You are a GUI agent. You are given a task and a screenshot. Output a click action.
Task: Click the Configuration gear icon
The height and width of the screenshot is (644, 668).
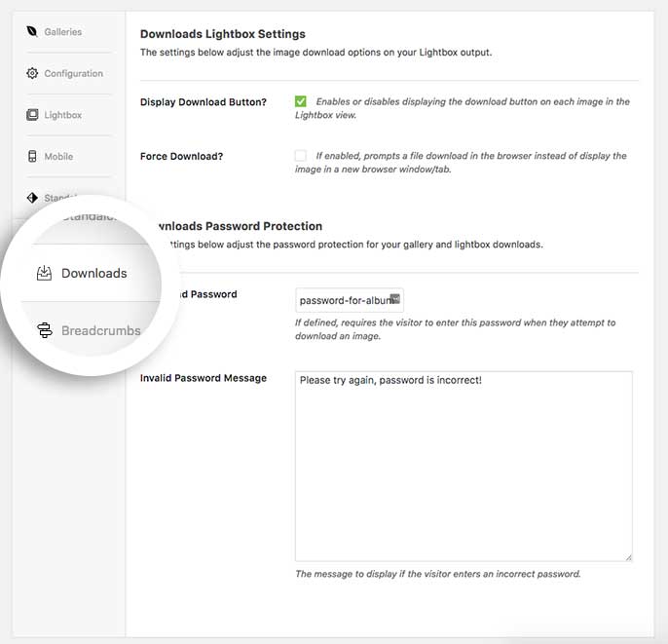tap(32, 73)
